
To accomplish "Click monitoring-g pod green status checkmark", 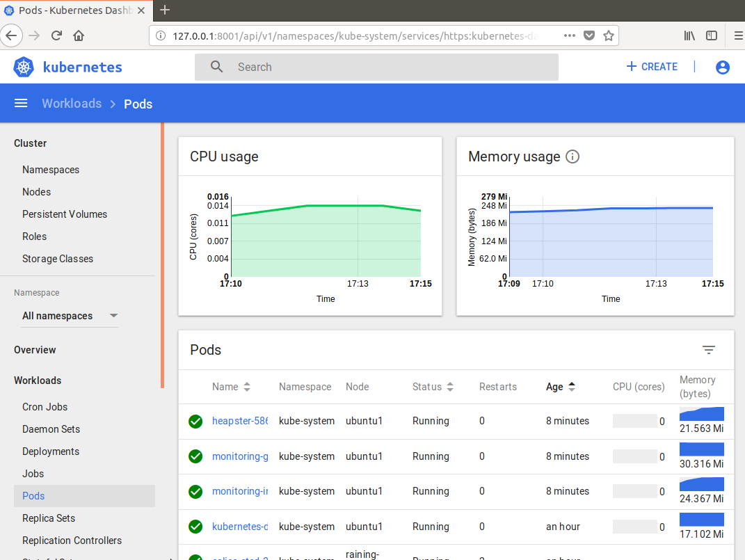I will pos(195,456).
